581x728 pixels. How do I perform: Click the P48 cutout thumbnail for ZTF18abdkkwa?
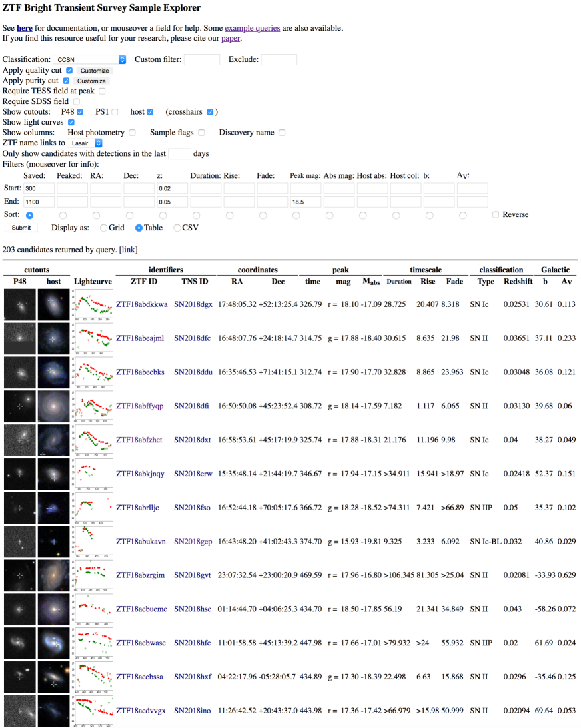[x=19, y=304]
